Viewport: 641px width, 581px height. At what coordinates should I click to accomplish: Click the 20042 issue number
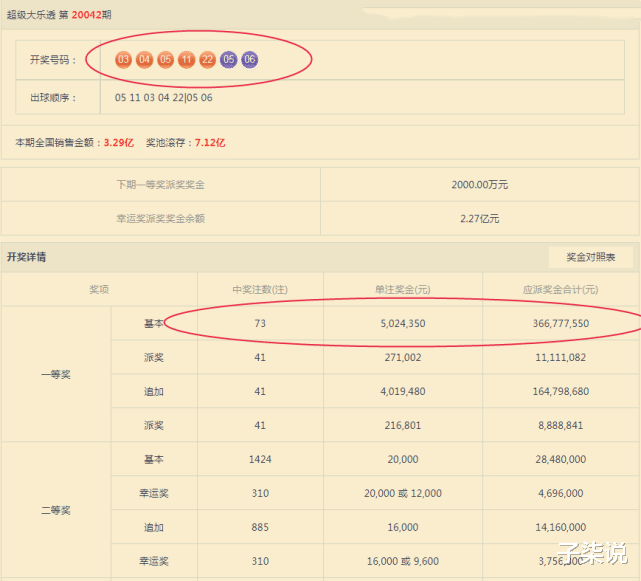[86, 15]
